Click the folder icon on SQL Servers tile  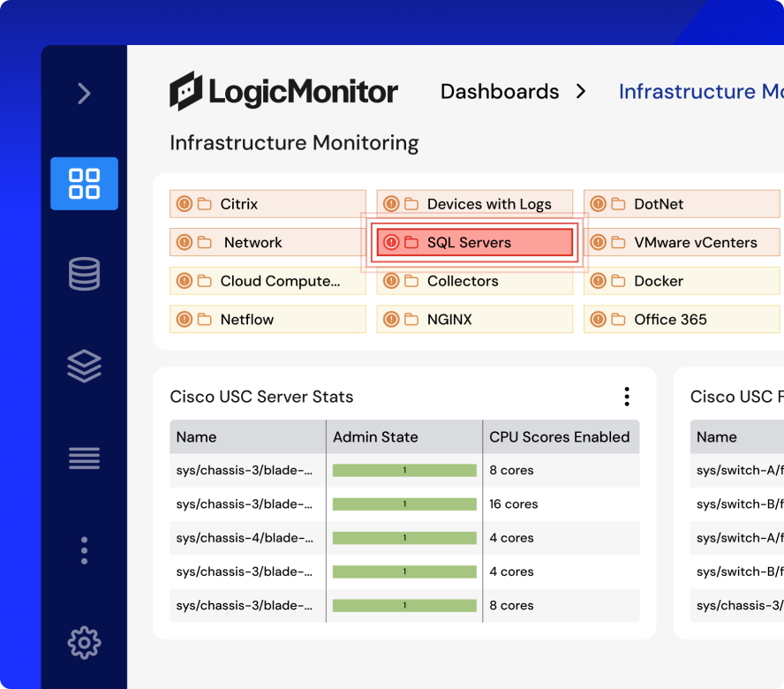[411, 242]
